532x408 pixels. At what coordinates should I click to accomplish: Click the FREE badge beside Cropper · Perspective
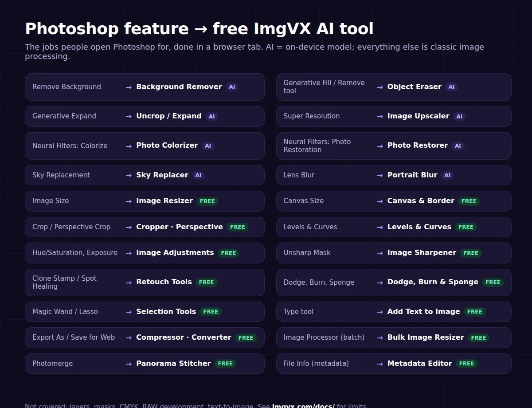tap(238, 227)
